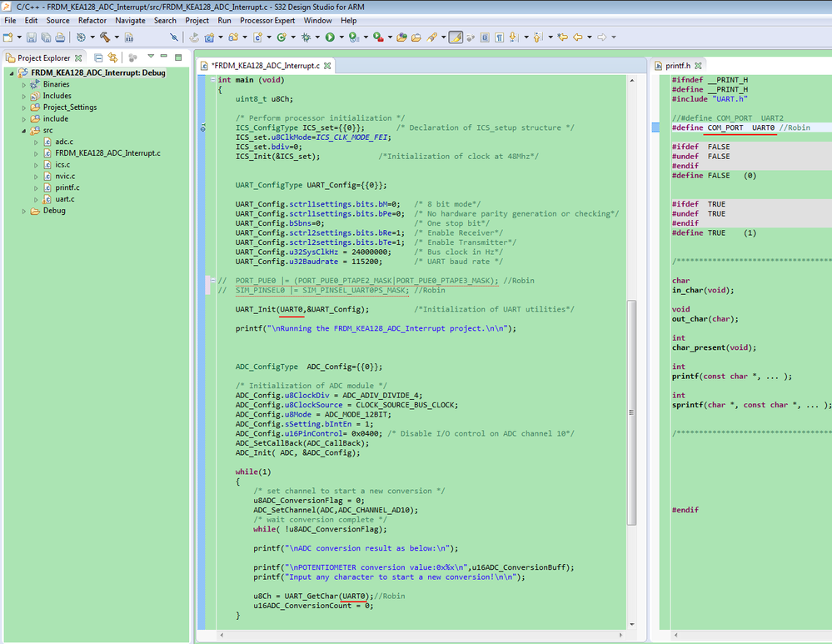Select the Project_Settings folder

[69, 107]
